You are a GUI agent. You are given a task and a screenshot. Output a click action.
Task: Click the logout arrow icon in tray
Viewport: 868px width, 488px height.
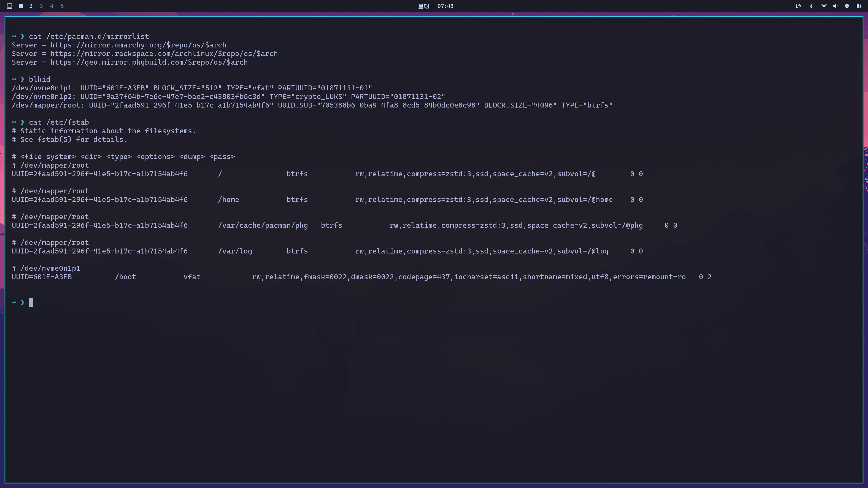point(798,6)
